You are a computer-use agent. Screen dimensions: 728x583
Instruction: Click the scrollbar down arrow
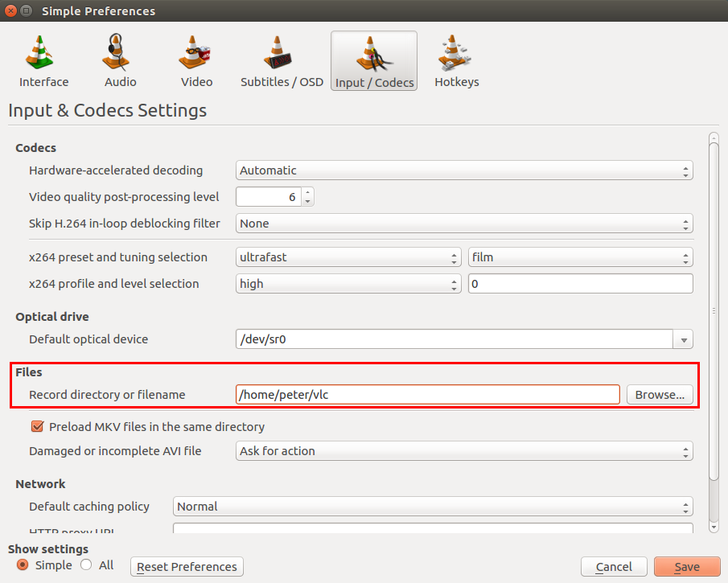coord(714,528)
